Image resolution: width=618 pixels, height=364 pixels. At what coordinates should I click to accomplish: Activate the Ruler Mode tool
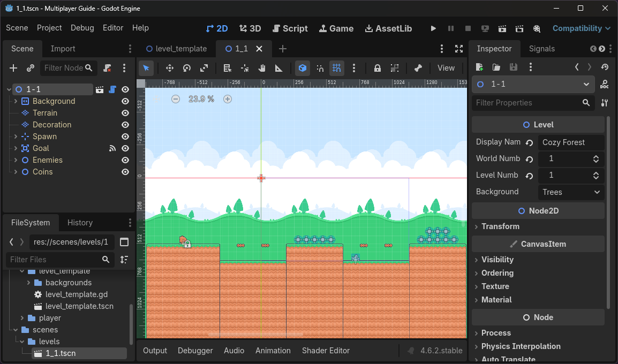pyautogui.click(x=278, y=68)
